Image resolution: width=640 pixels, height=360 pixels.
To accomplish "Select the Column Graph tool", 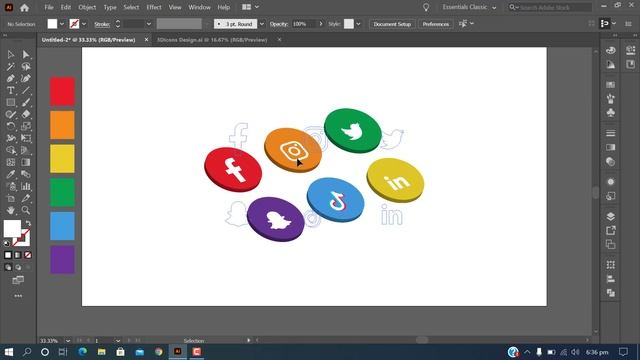I will pos(26,187).
